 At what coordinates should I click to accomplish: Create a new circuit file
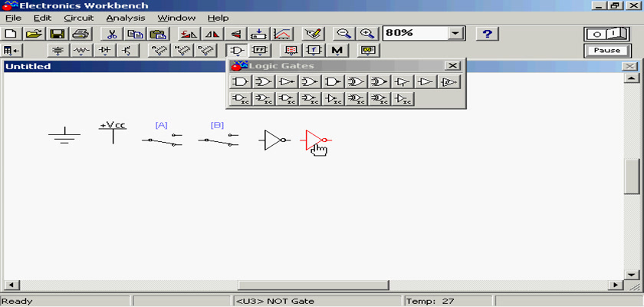pyautogui.click(x=12, y=34)
